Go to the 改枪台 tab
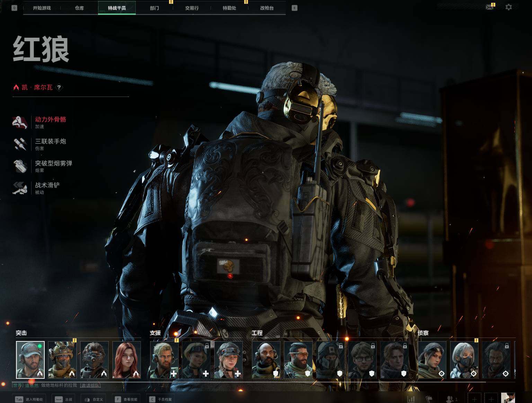Screen dimensions: 532x403 click(x=267, y=8)
